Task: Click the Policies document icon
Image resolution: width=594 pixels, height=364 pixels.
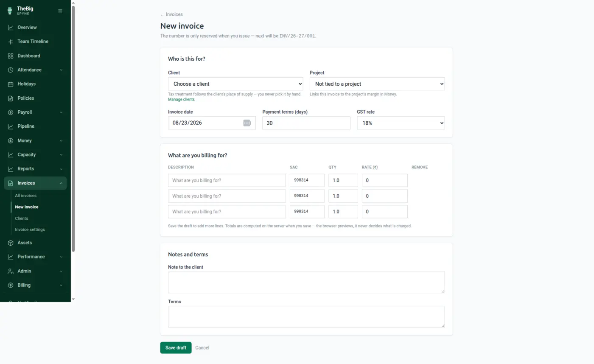Action: 11,98
